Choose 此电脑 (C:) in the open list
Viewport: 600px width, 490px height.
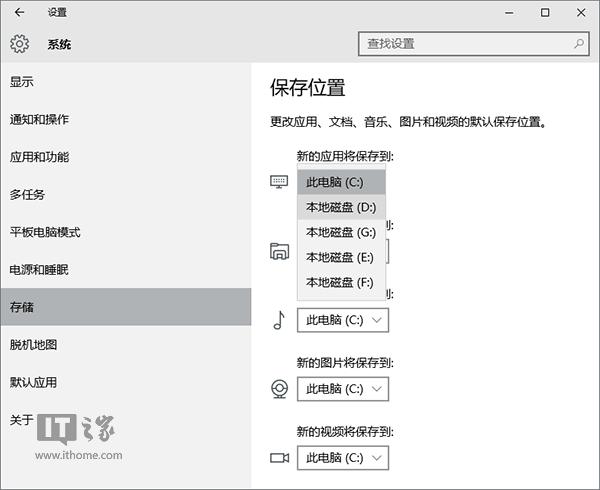(341, 182)
